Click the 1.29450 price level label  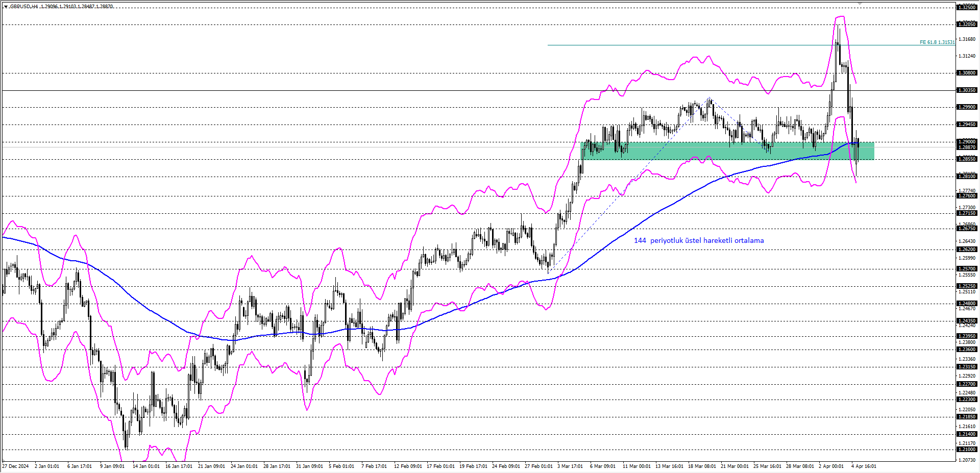pos(967,125)
